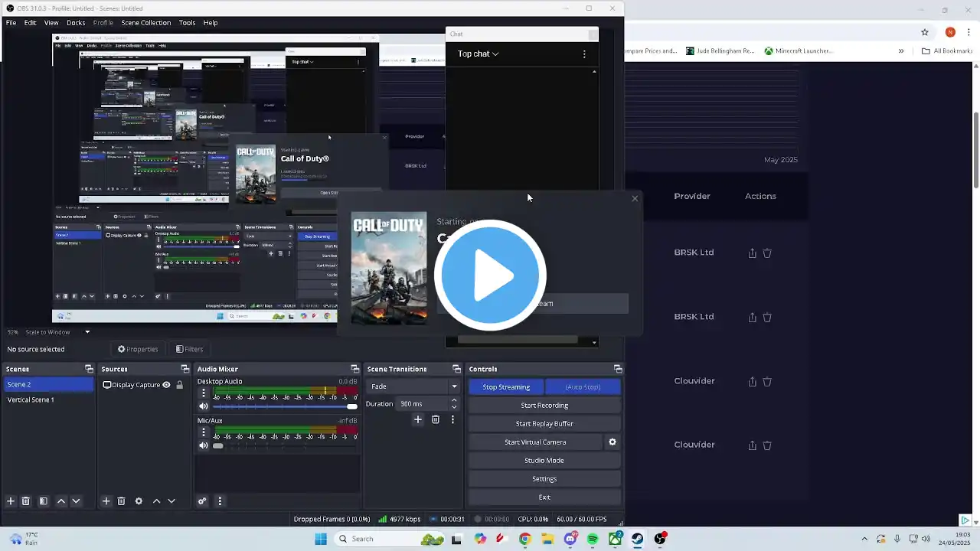Image resolution: width=980 pixels, height=551 pixels.
Task: Move scene down in Scenes panel
Action: point(76,501)
